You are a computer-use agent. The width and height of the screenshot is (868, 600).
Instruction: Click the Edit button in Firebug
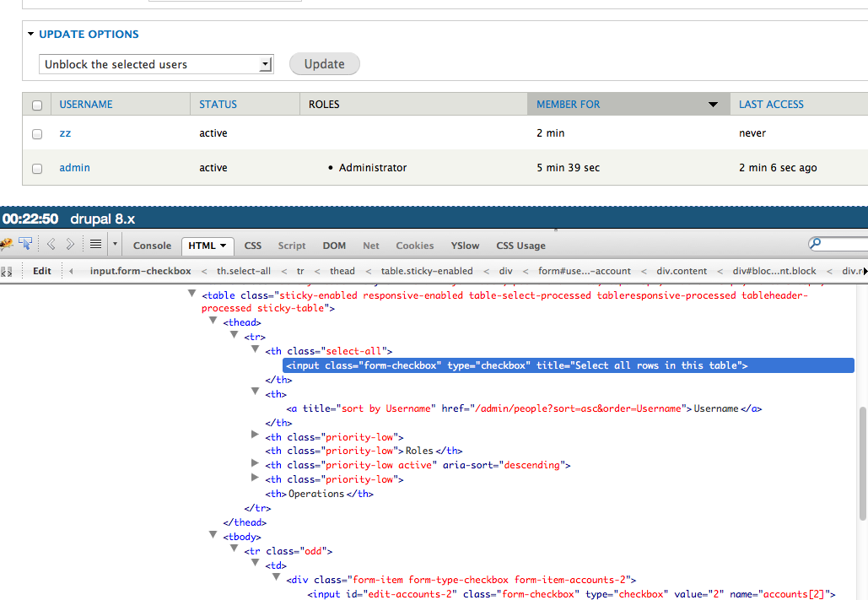[x=42, y=271]
